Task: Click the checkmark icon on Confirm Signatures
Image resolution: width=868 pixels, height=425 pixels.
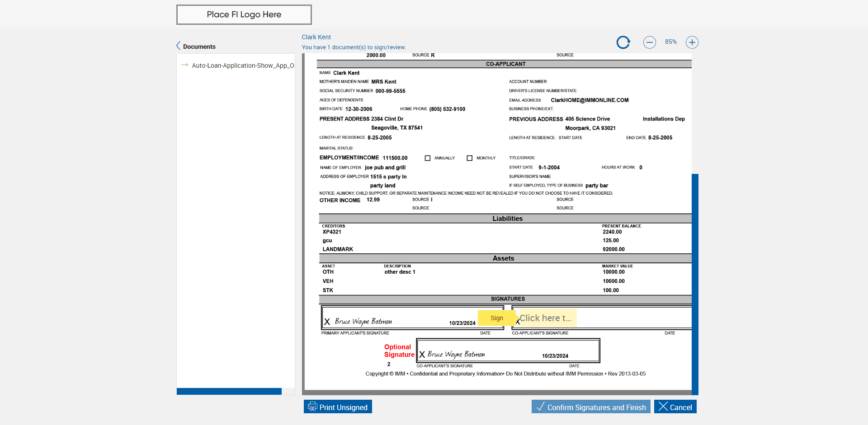Action: pos(540,406)
